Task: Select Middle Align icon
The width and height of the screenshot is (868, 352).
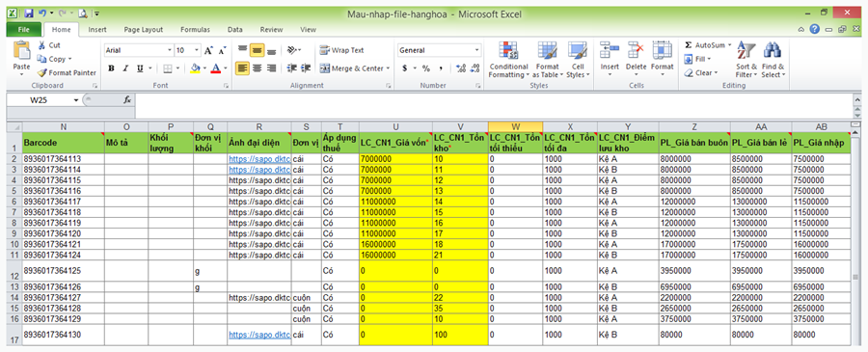Action: coord(257,50)
